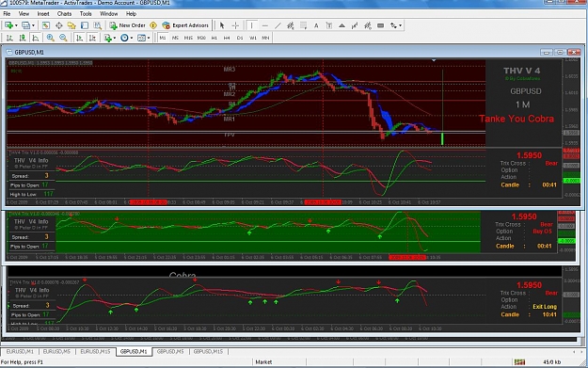
Task: Launch MetaEditor via yellow diamond icon
Action: [153, 25]
